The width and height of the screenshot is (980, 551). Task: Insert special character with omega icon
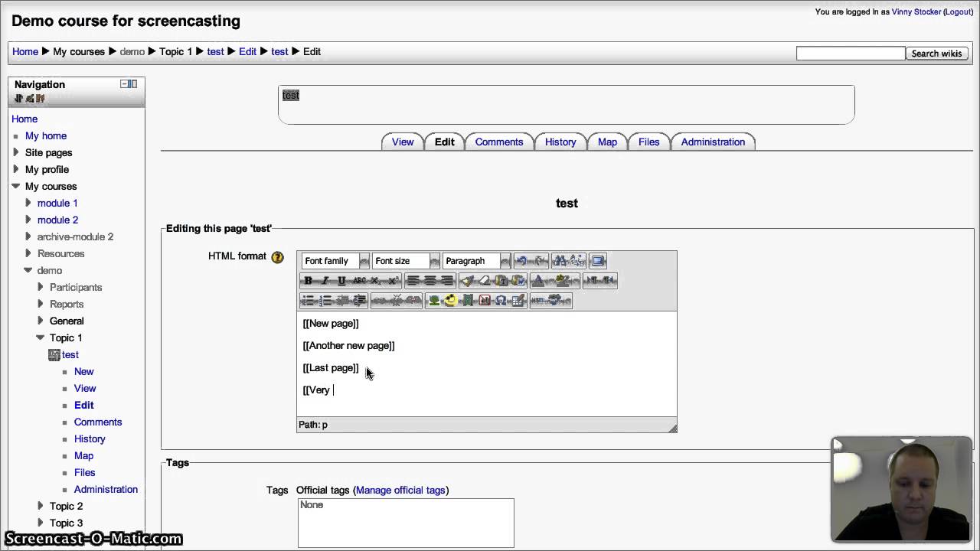pos(501,300)
